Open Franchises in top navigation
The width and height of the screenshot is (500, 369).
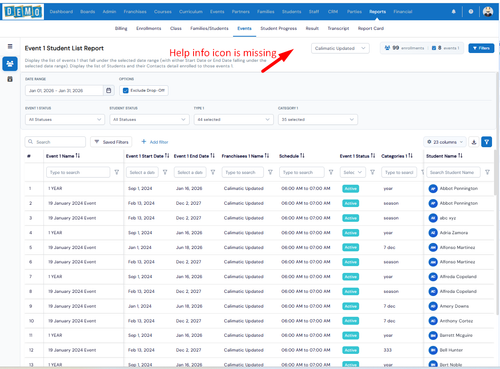tap(135, 12)
